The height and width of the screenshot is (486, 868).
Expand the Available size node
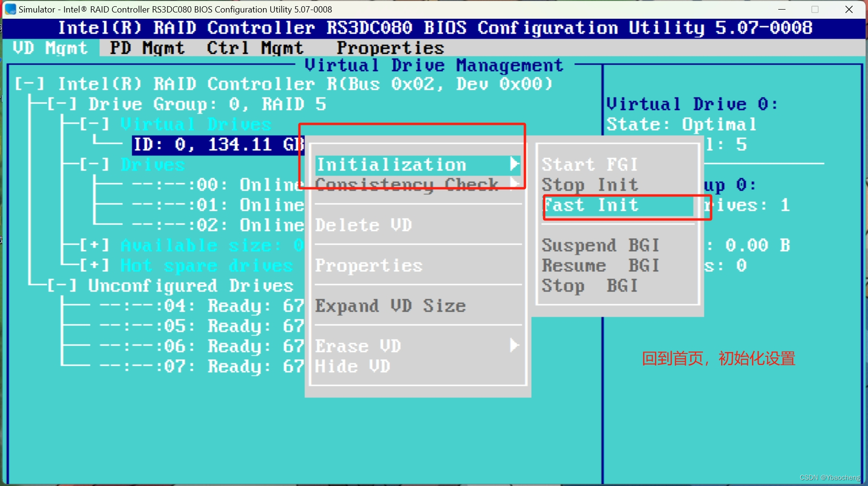point(94,245)
